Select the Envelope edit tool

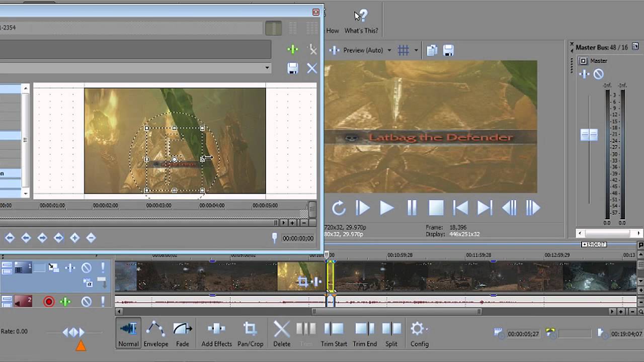(x=156, y=334)
